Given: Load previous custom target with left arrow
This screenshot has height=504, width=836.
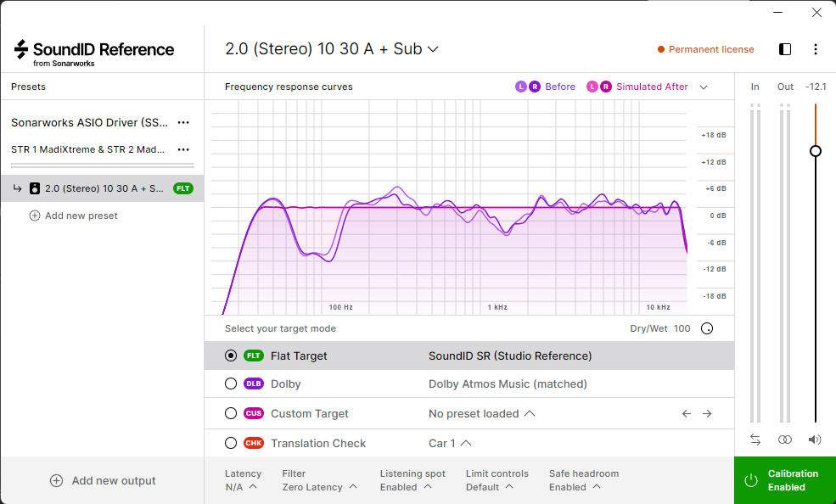Looking at the screenshot, I should coord(687,414).
